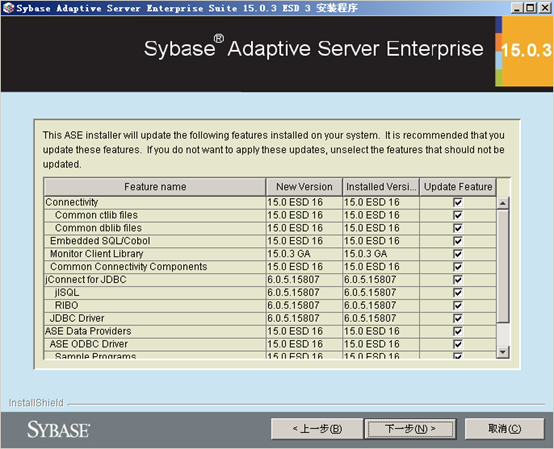Click the installer icon in title bar
Viewport: 554px width, 449px height.
(8, 8)
